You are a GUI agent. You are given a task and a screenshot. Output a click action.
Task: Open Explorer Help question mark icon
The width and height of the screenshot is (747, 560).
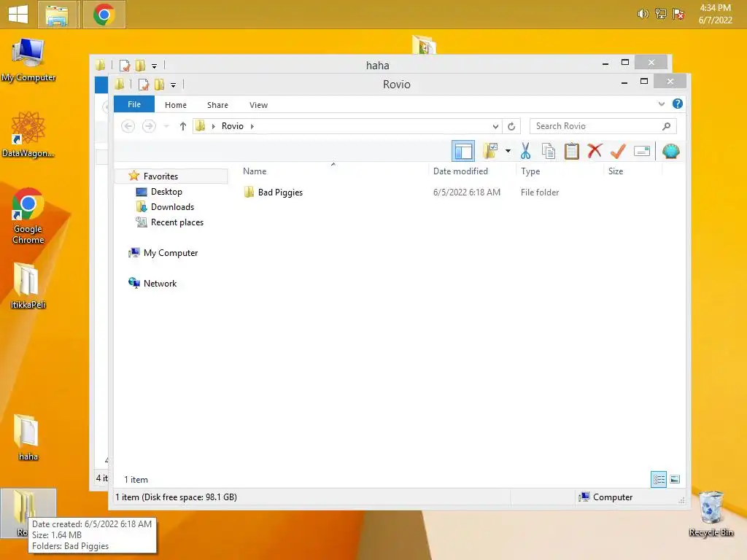677,104
